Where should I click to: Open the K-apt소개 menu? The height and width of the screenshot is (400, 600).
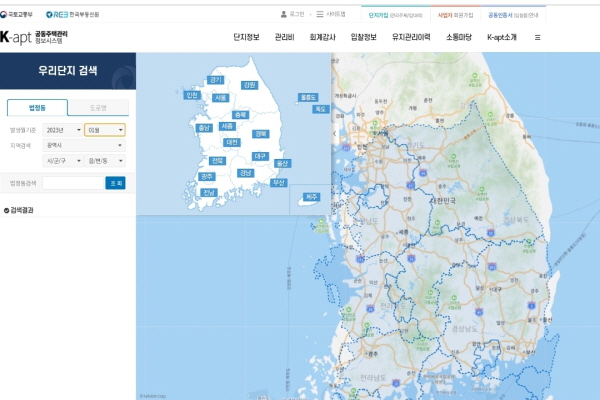point(502,37)
